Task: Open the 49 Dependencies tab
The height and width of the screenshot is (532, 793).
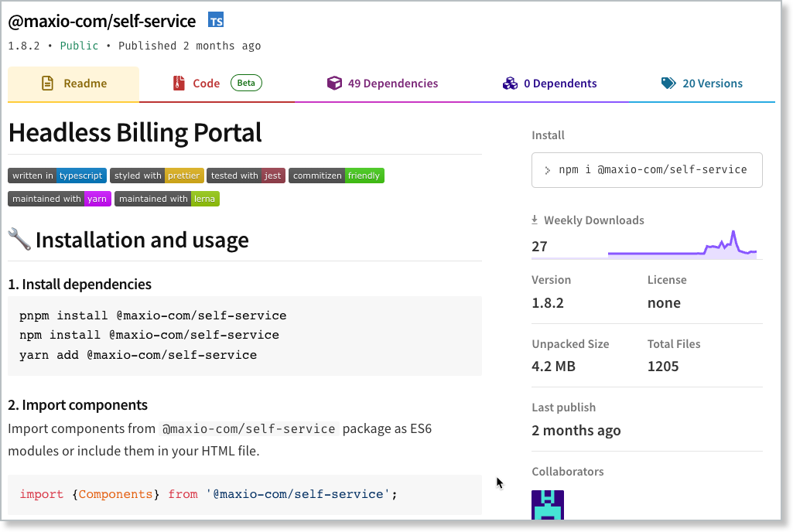Action: click(x=383, y=84)
